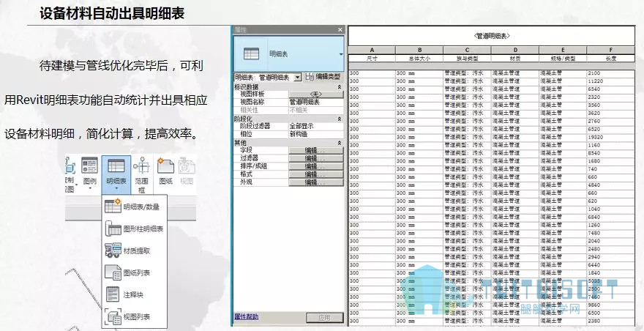This screenshot has width=644, height=331.
Task: Click the 尺寸 header cell
Action: click(372, 59)
